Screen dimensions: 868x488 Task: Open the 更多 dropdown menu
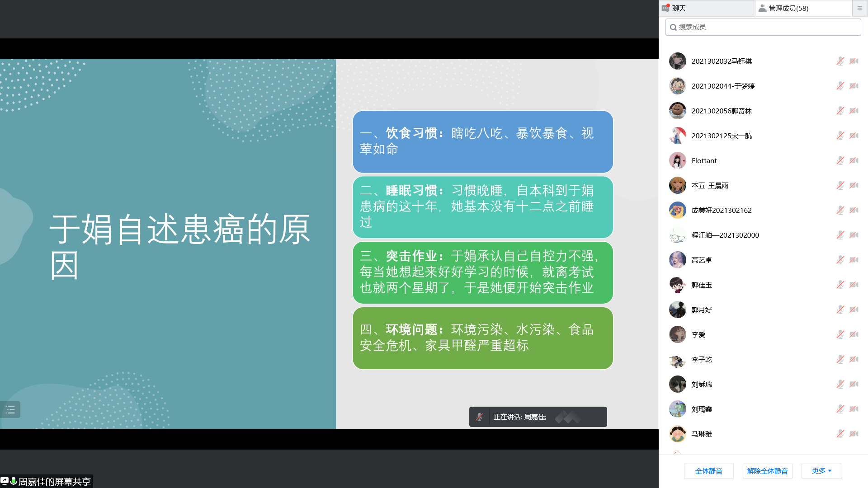(821, 471)
